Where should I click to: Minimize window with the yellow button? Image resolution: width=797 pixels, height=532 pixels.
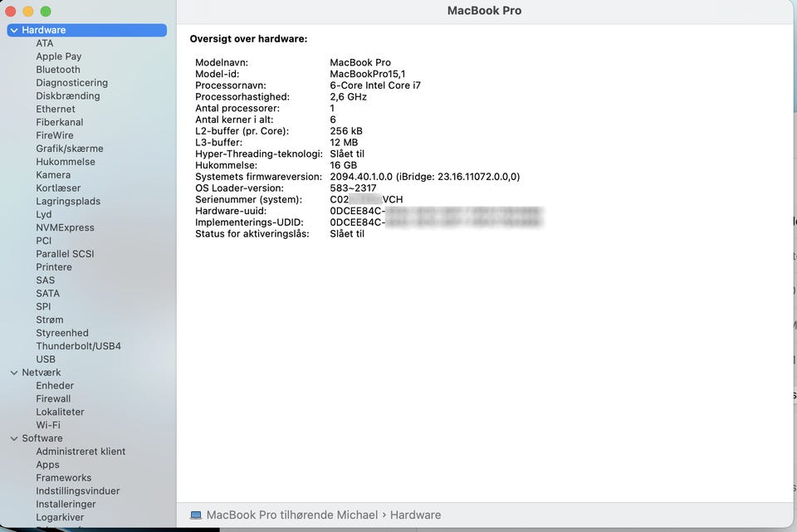click(x=28, y=11)
